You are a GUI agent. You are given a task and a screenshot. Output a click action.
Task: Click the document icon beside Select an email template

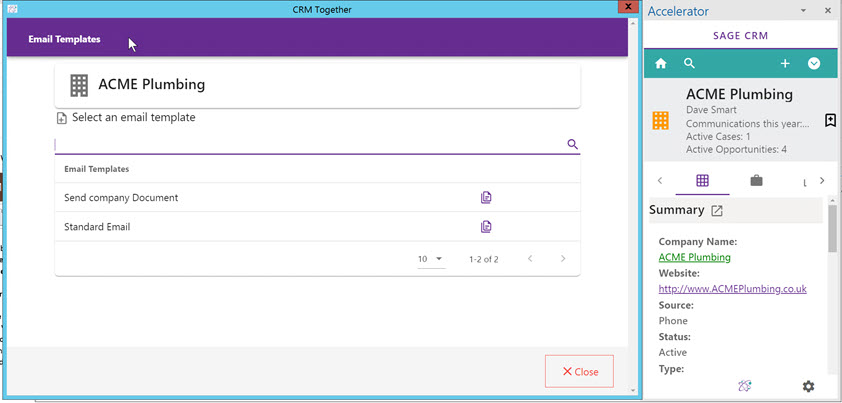(x=62, y=118)
